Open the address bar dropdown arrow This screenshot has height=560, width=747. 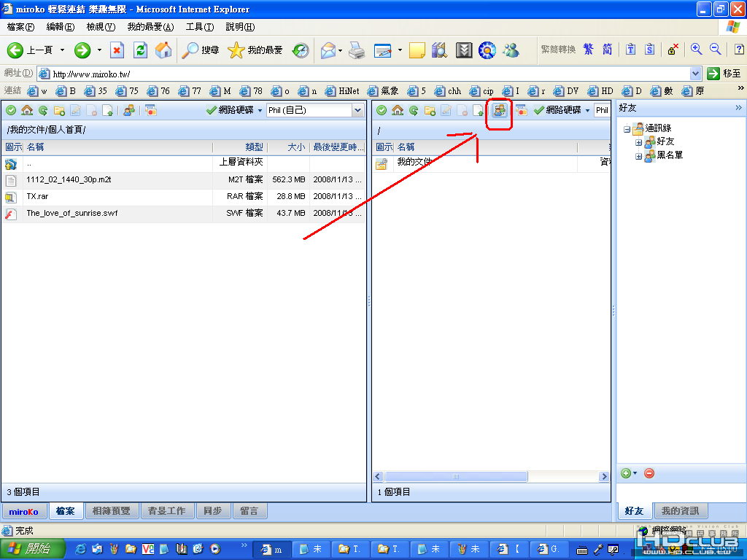coord(695,74)
